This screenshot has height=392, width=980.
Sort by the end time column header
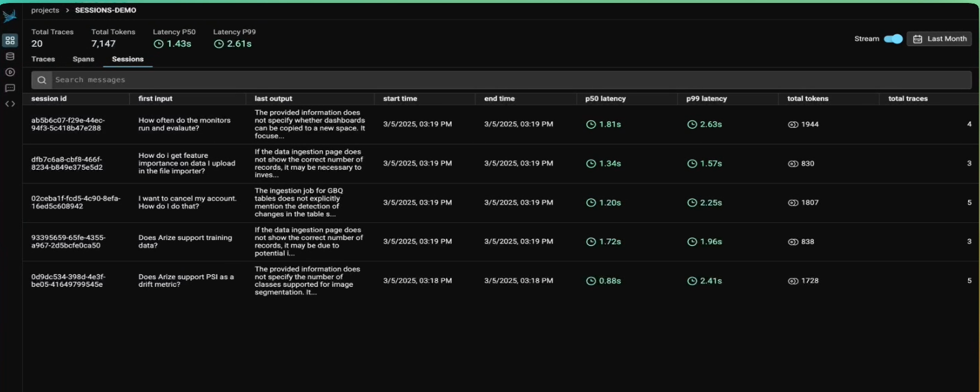click(x=499, y=99)
